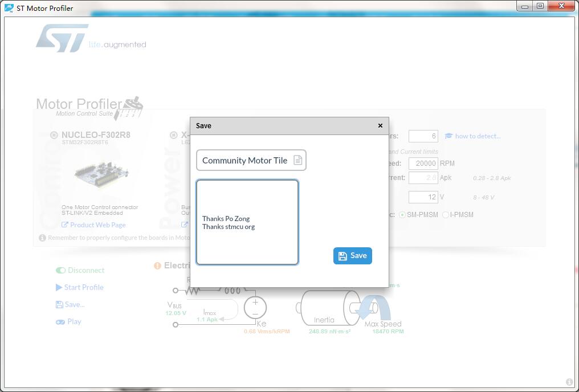Click the NUCLEO-F302R8 board image

tap(100, 173)
